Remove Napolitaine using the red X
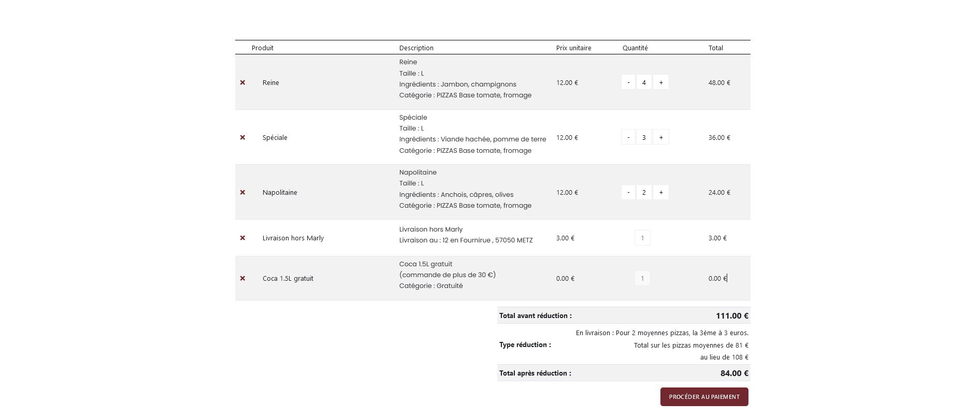The image size is (980, 417). tap(242, 192)
